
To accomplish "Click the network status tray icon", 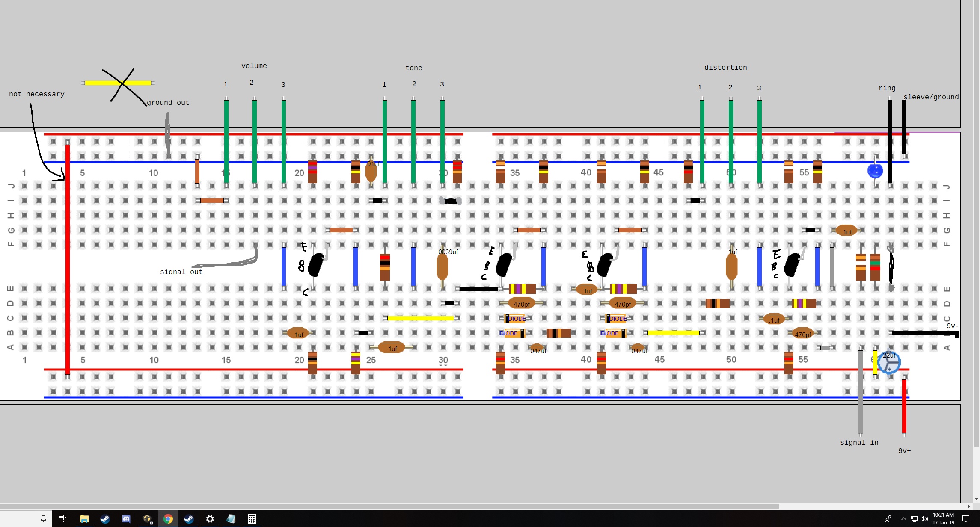I will tap(914, 519).
